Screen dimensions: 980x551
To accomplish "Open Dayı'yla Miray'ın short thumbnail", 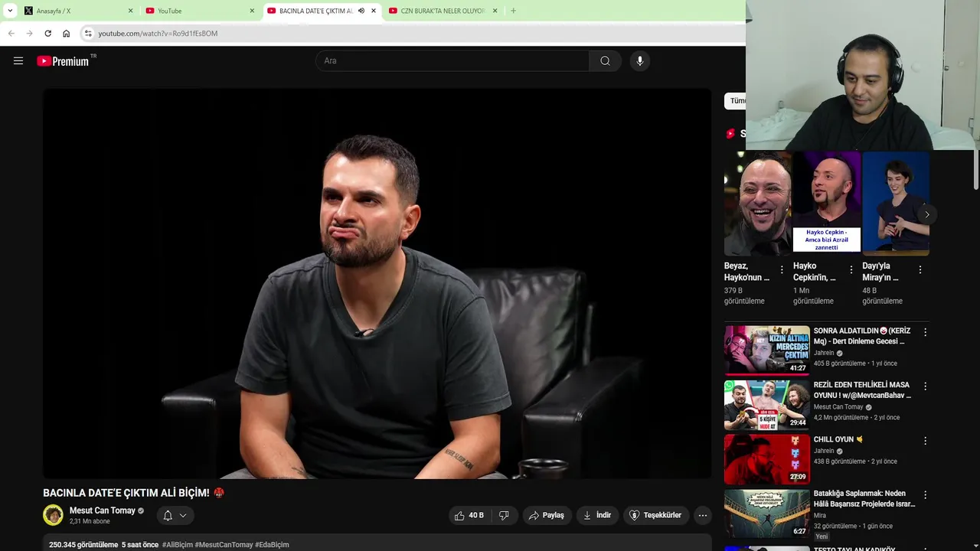I will [896, 204].
